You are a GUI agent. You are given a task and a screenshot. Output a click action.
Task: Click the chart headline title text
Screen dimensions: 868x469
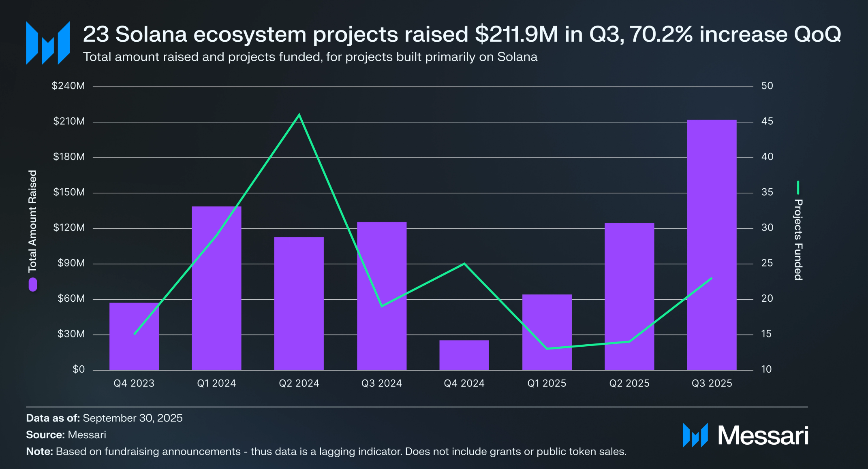click(x=462, y=34)
